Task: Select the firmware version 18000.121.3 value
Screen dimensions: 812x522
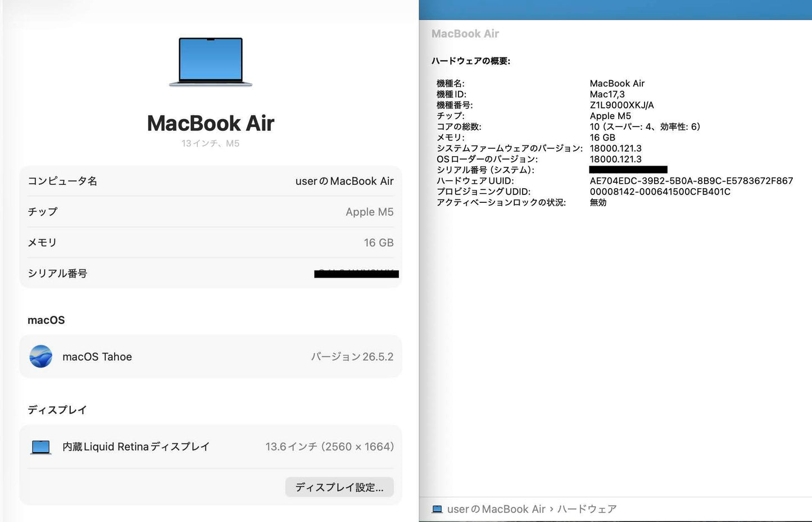Action: point(615,148)
